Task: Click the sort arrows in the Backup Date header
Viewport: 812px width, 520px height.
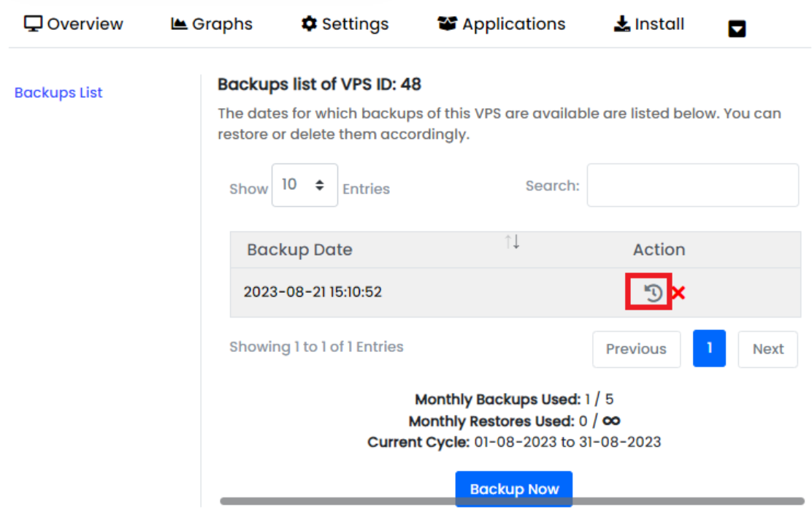Action: tap(513, 242)
